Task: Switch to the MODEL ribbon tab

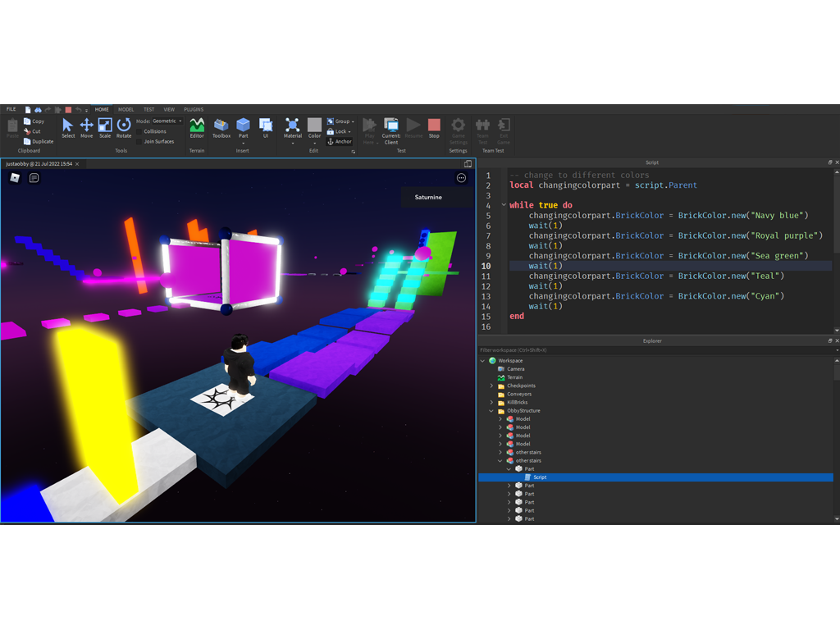Action: (x=126, y=109)
